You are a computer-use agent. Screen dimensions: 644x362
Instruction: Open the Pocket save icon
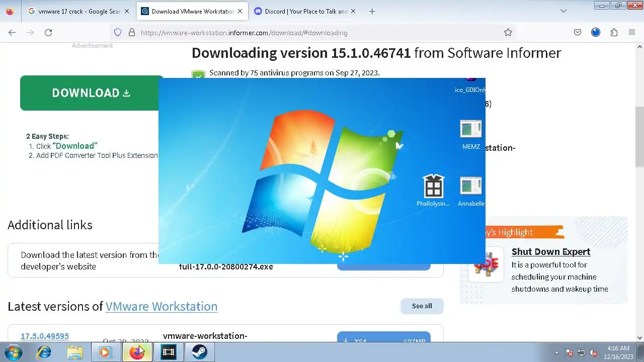[x=578, y=32]
